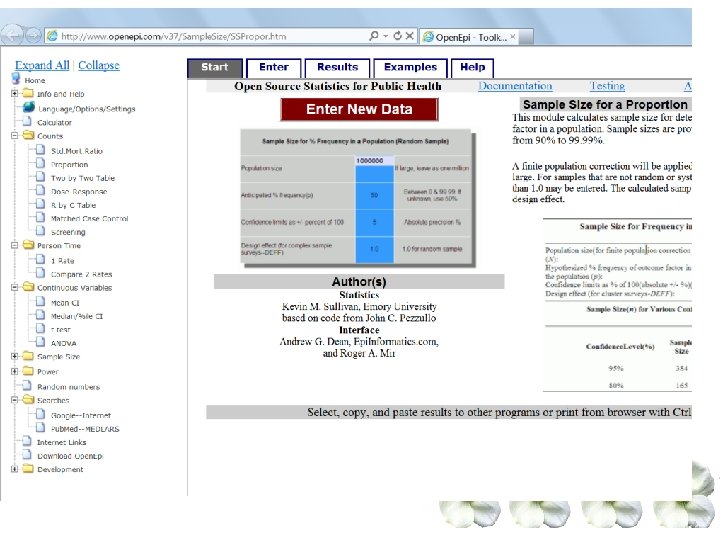Click the Stop (X) icon in address bar

[x=410, y=36]
